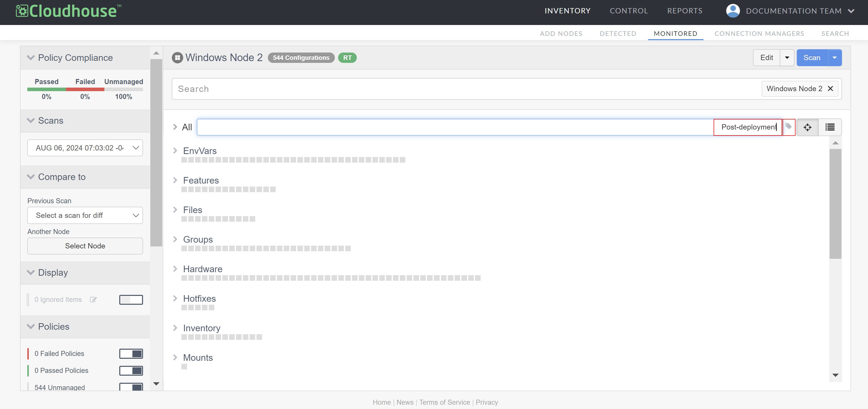
Task: Click the green Passed compliance bar
Action: point(46,90)
